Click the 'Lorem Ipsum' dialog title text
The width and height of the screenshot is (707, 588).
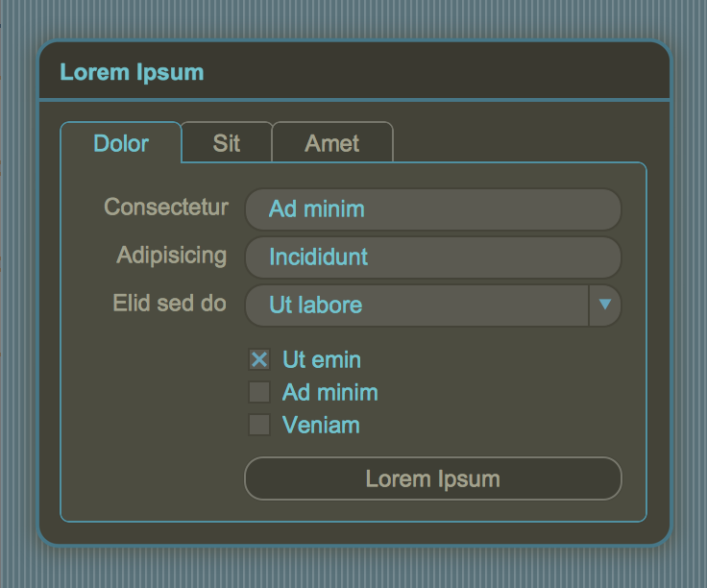(x=132, y=72)
